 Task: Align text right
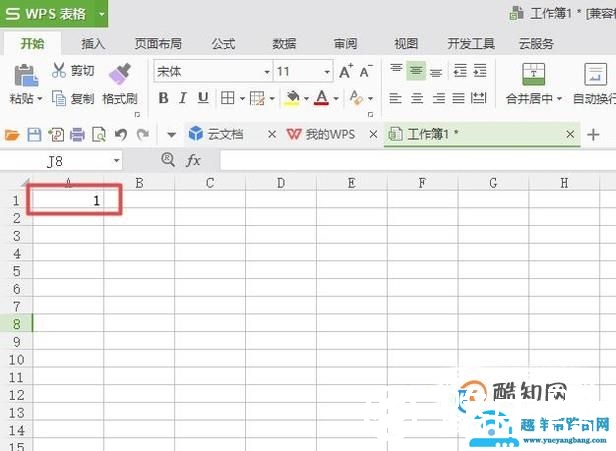tap(438, 98)
